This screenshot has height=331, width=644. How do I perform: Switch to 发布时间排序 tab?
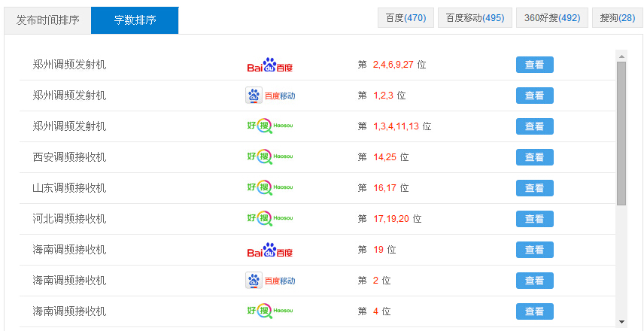[47, 20]
